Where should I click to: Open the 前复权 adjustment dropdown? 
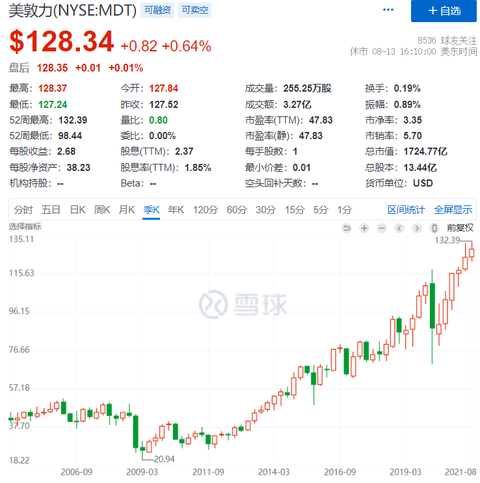460,228
